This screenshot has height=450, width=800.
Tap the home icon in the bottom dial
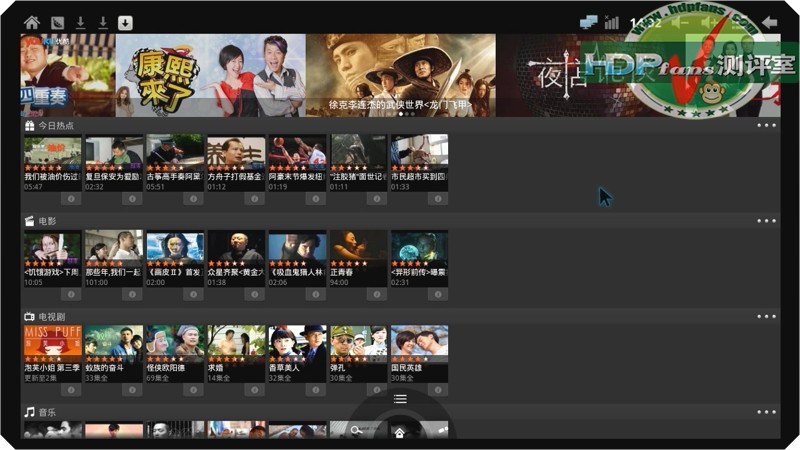pos(399,433)
